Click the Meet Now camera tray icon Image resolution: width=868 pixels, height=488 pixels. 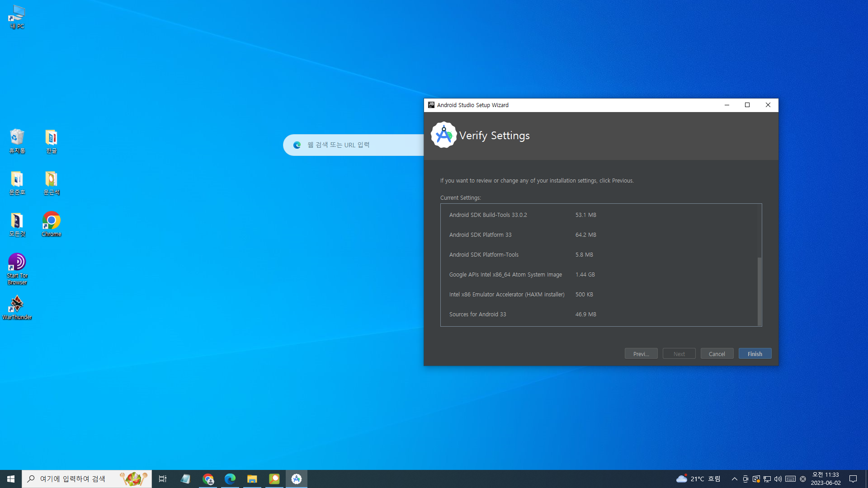[x=745, y=479]
